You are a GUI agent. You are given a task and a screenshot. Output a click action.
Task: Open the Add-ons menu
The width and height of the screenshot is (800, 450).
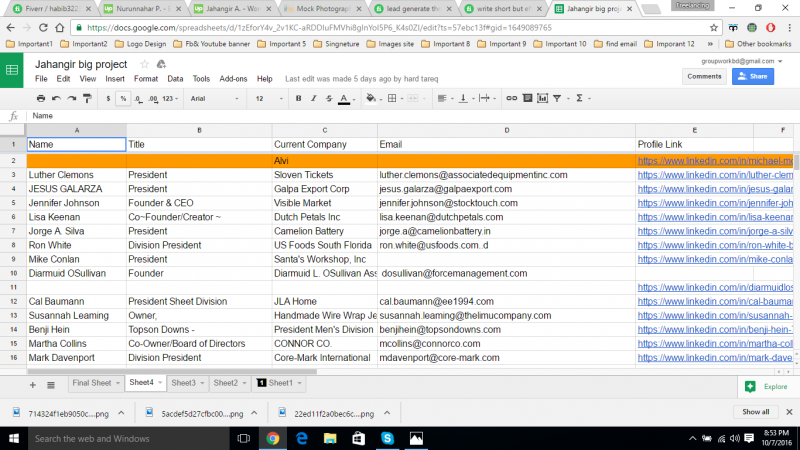click(233, 79)
